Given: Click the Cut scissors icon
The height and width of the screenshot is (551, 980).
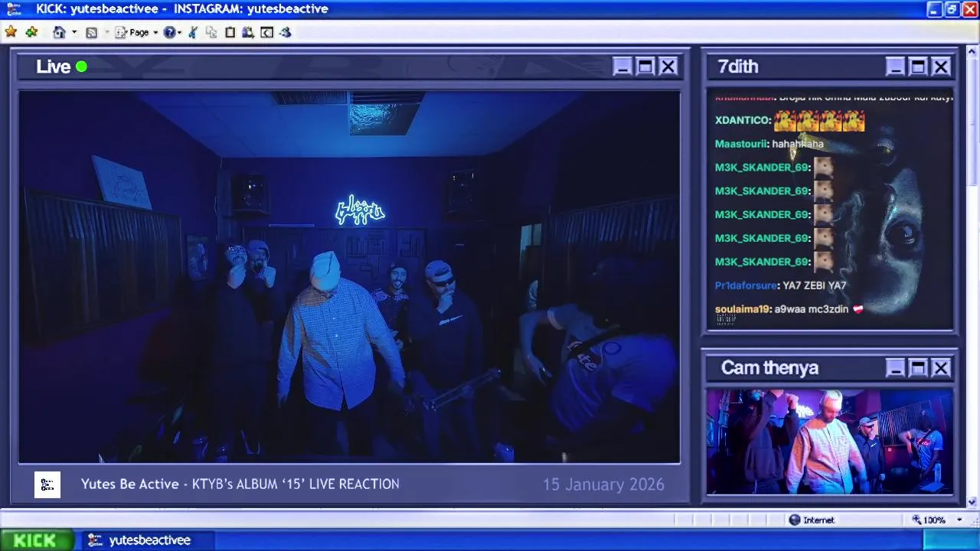Looking at the screenshot, I should click(193, 32).
